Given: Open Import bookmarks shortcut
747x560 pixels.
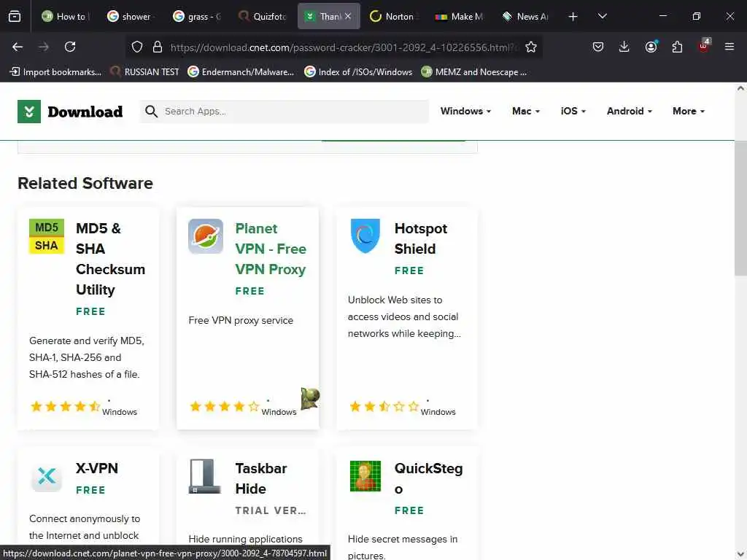Looking at the screenshot, I should [x=55, y=72].
